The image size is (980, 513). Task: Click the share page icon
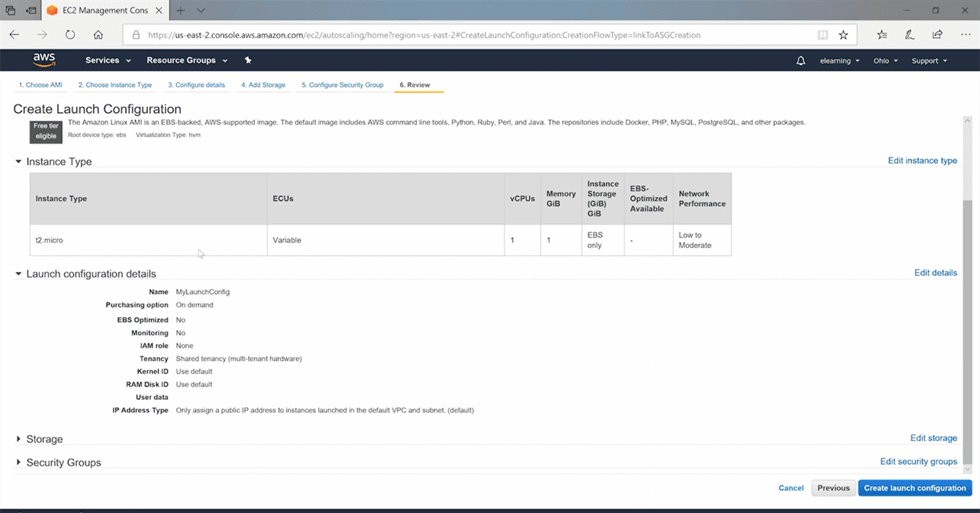(x=938, y=34)
